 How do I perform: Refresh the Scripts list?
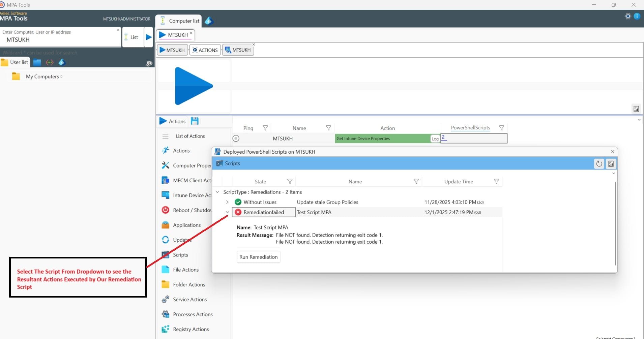599,164
